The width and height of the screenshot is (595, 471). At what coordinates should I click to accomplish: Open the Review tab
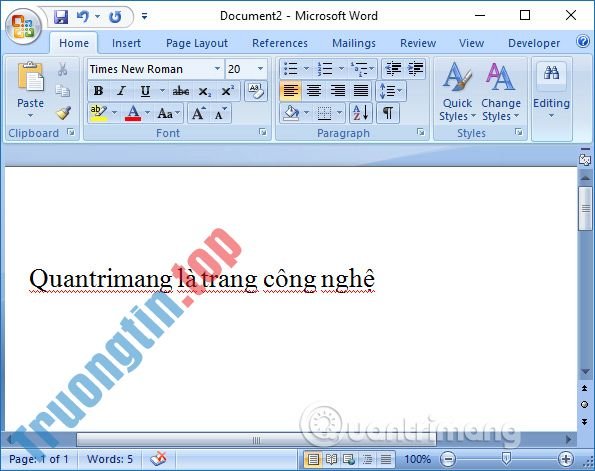[418, 43]
